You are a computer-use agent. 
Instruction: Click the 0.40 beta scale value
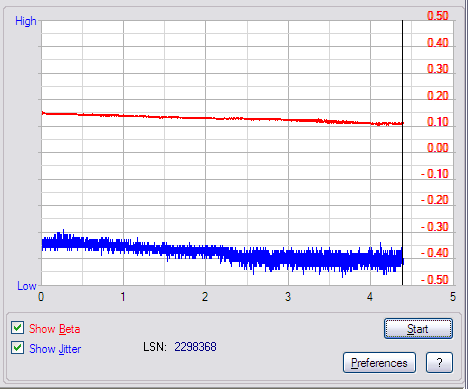coord(438,43)
